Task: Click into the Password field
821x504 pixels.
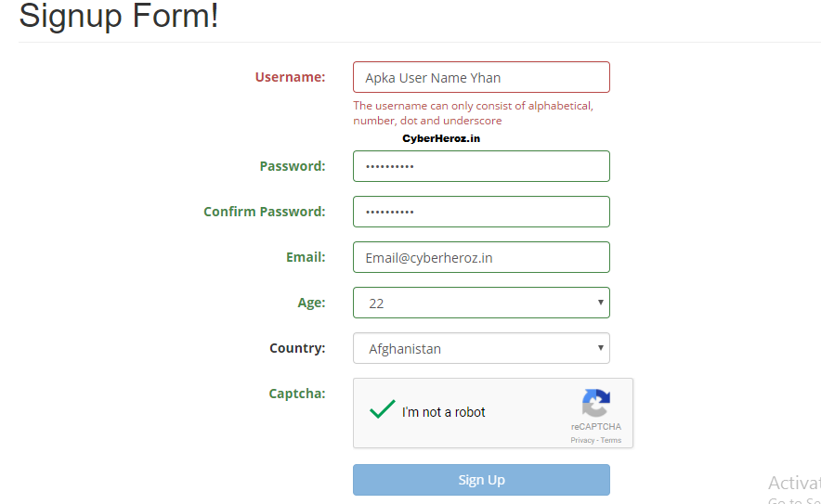Action: (x=481, y=166)
